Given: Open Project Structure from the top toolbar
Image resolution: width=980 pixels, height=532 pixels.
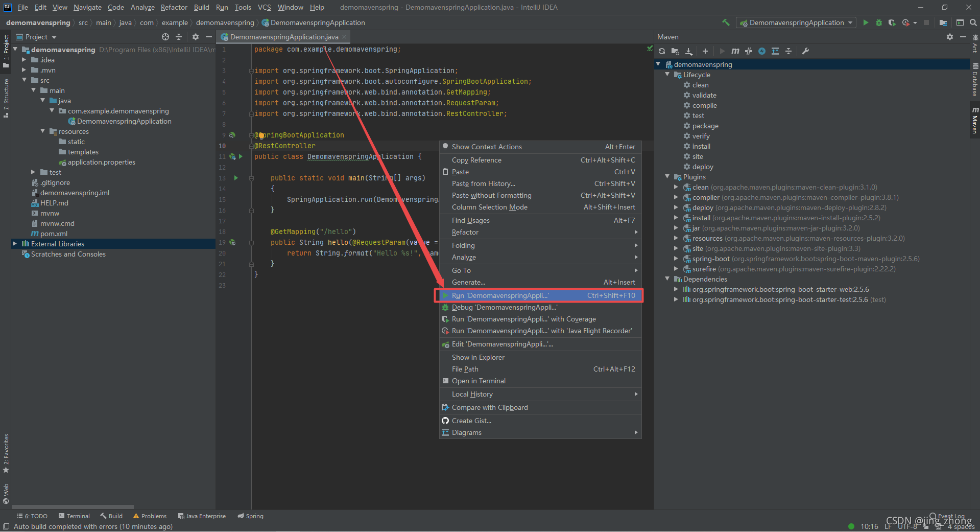Looking at the screenshot, I should pos(943,22).
